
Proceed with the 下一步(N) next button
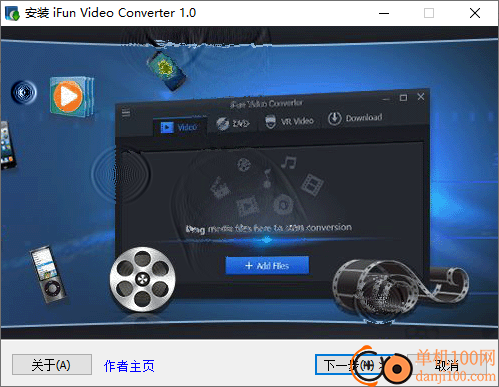355,365
